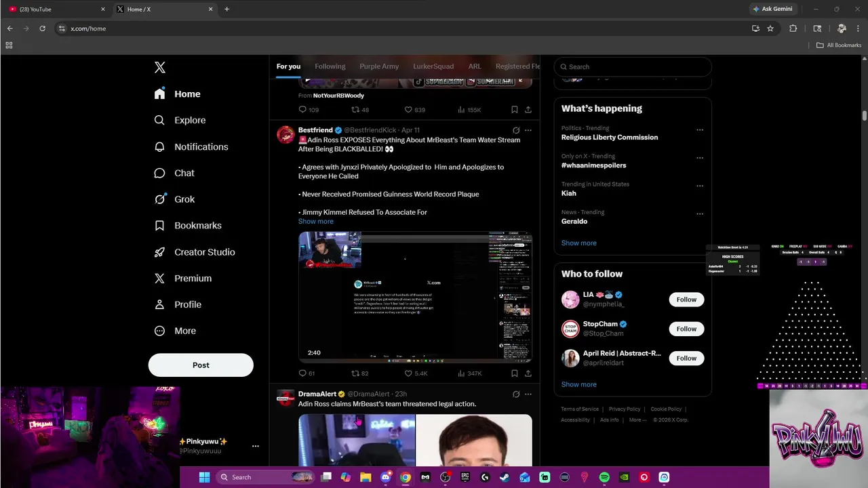The image size is (868, 488).
Task: Share the NotYourRBWoody post
Action: [528, 110]
